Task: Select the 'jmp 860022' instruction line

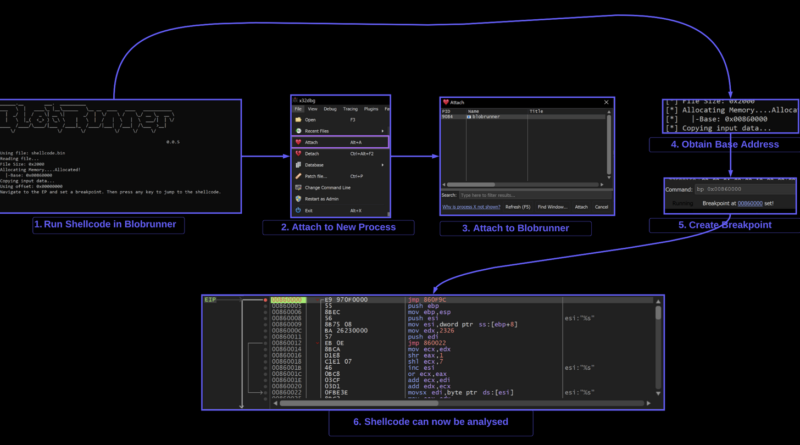Action: point(427,343)
